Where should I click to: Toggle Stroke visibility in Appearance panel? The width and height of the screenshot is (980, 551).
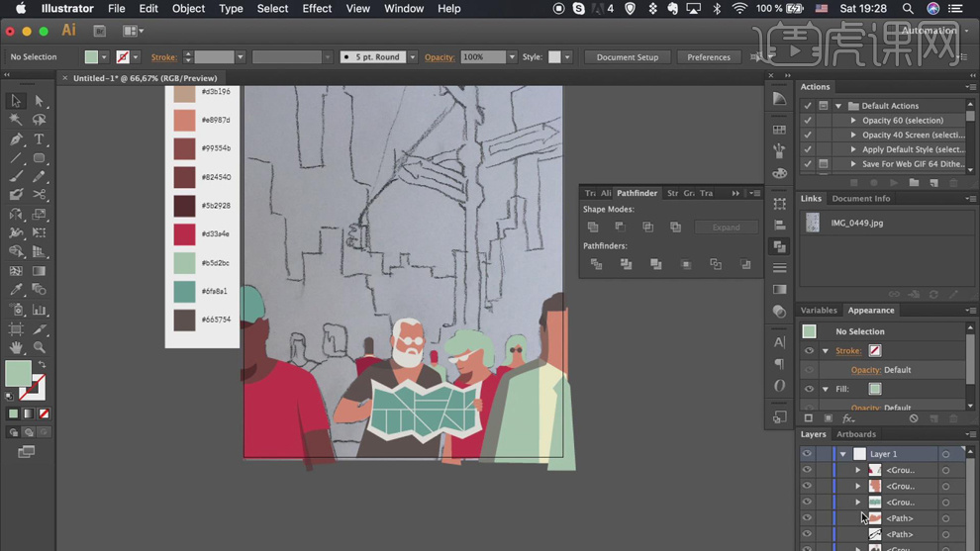tap(809, 351)
